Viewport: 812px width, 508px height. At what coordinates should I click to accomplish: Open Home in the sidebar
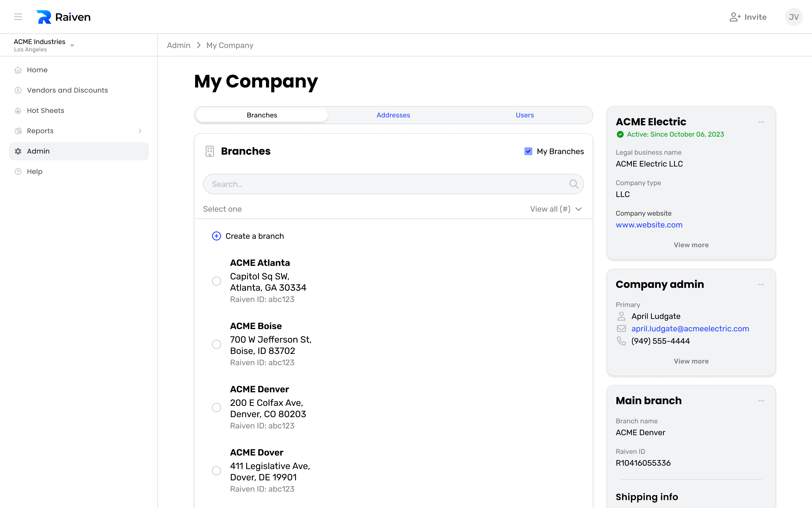(x=79, y=70)
